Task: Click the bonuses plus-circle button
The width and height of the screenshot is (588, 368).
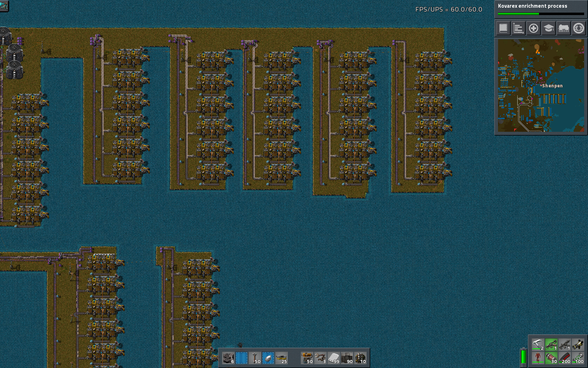Action: point(533,28)
